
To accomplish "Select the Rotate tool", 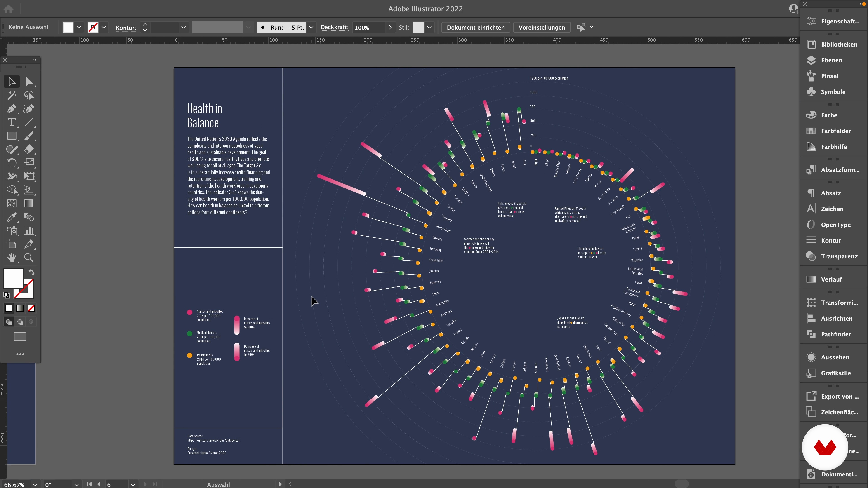I will (12, 163).
